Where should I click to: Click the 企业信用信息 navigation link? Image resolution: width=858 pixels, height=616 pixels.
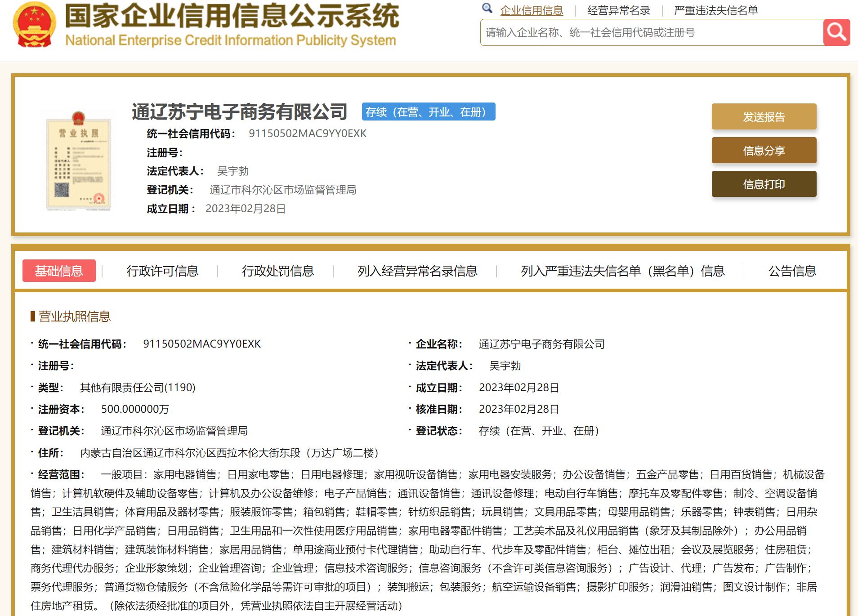coord(532,10)
